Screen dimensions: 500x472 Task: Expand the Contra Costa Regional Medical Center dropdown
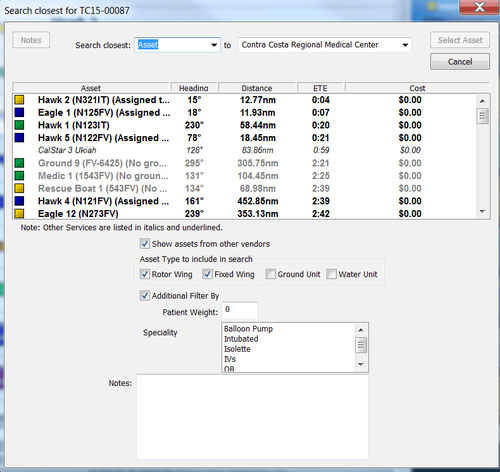click(405, 45)
